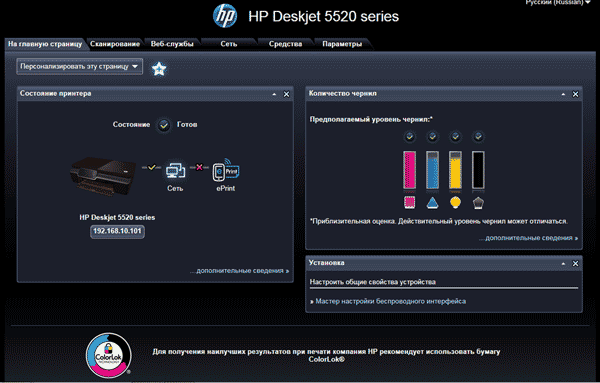Image resolution: width=600 pixels, height=383 pixels.
Task: Open the Средства tab
Action: click(285, 44)
